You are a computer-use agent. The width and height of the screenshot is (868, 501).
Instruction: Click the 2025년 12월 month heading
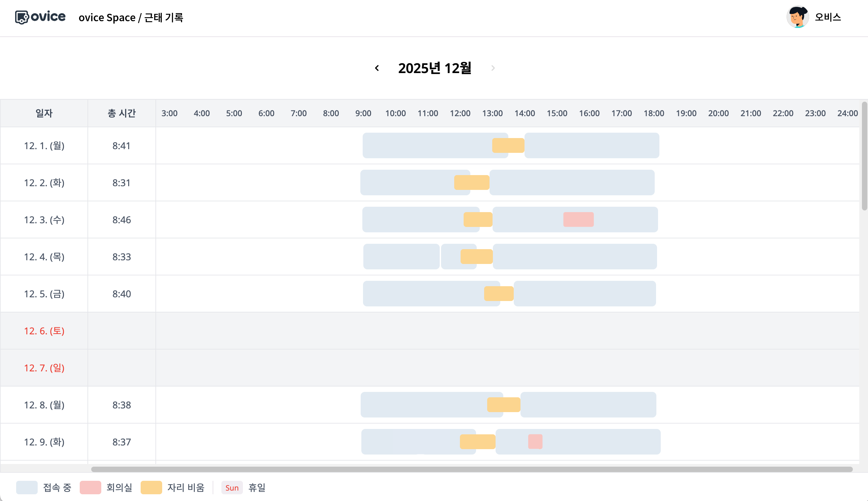click(435, 68)
